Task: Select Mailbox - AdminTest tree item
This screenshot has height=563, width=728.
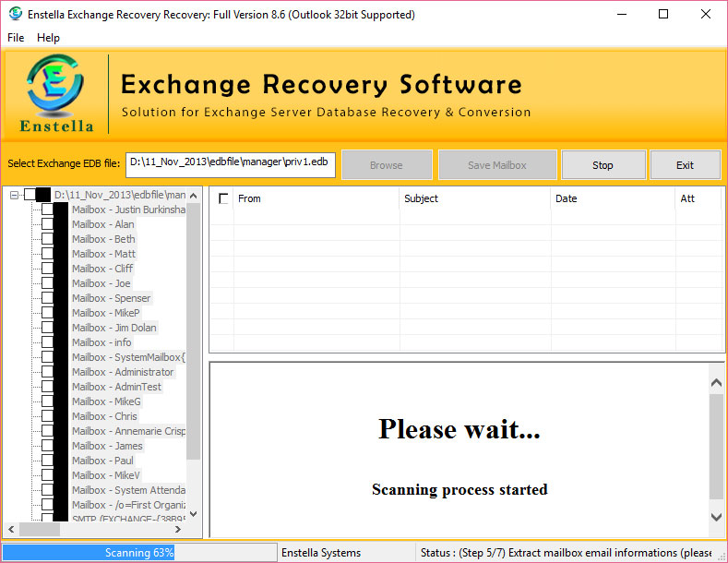Action: click(x=116, y=387)
